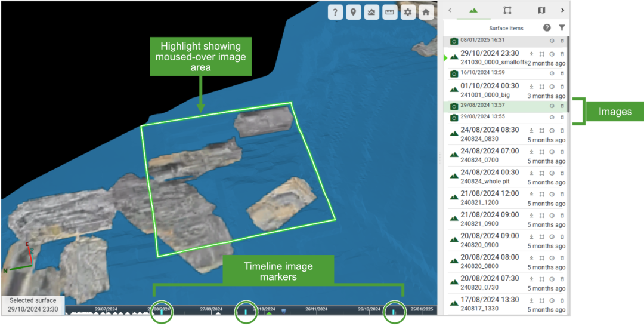
Task: Delete the 08/01/2025 16:31 image
Action: 562,41
